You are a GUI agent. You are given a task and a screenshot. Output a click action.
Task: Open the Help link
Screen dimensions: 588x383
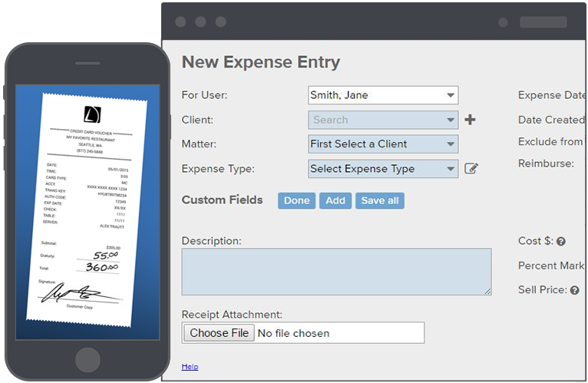click(x=190, y=366)
